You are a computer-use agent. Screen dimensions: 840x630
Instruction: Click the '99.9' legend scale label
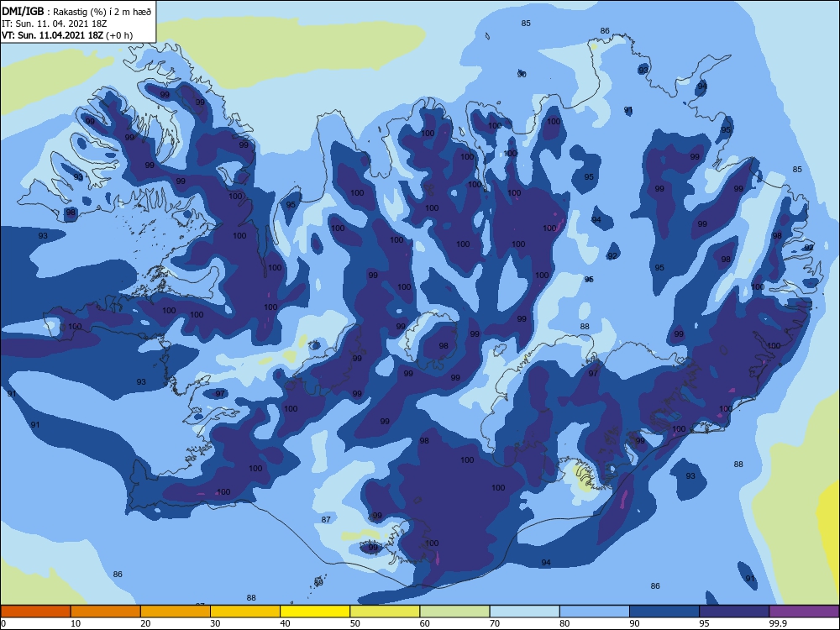coord(777,623)
